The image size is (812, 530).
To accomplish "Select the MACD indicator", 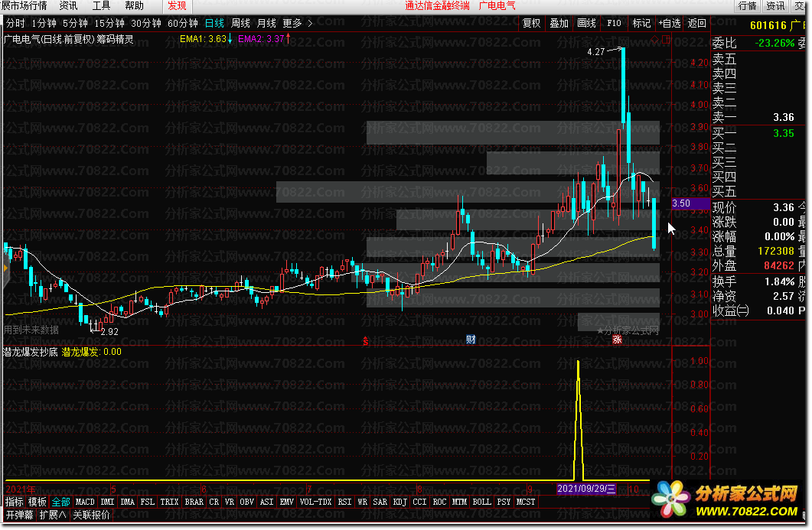I will coord(85,502).
